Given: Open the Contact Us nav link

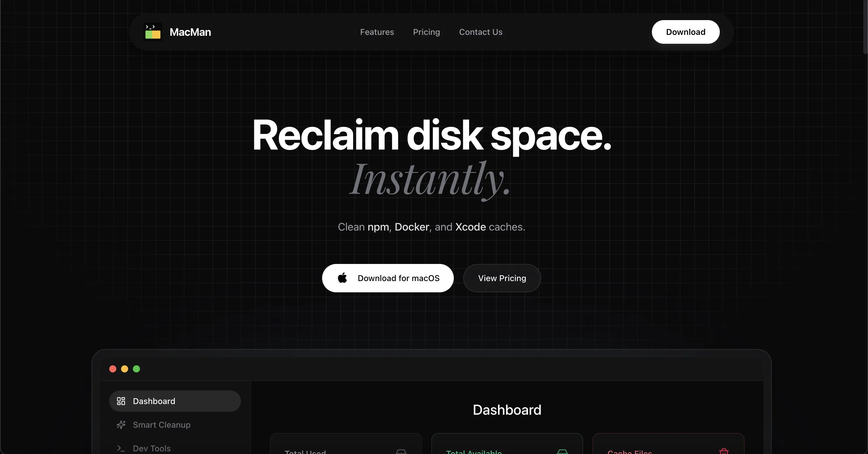Looking at the screenshot, I should tap(481, 32).
